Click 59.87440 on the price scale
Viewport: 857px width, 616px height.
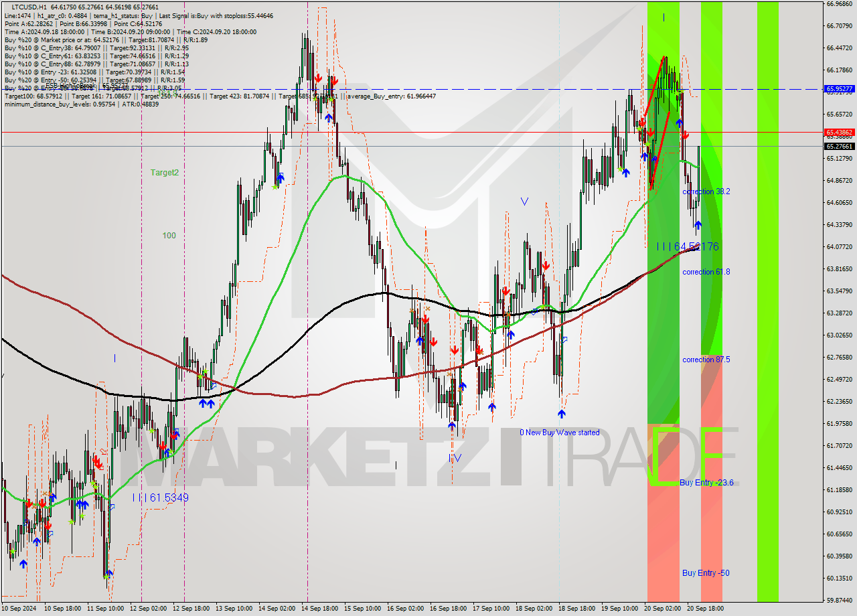click(x=839, y=601)
